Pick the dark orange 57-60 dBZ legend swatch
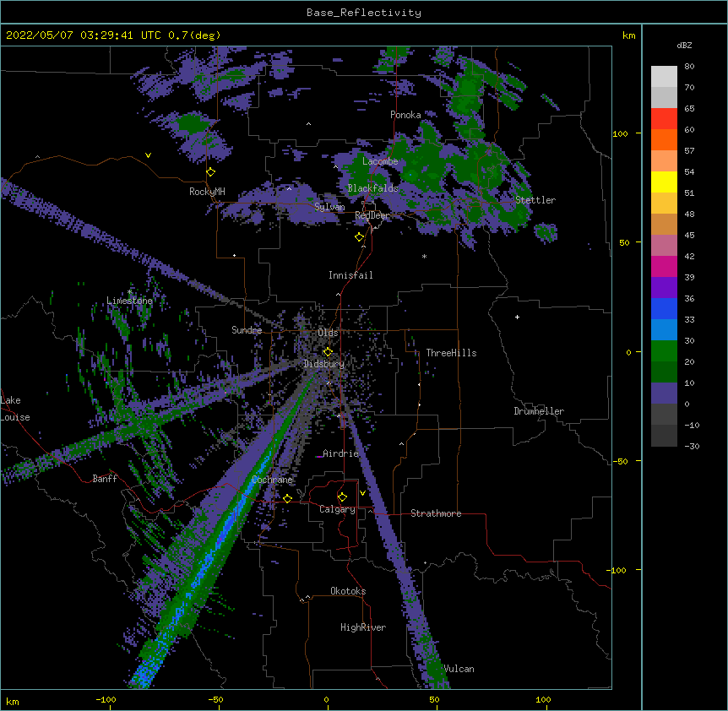Screen dimensions: 728x711 tap(664, 140)
